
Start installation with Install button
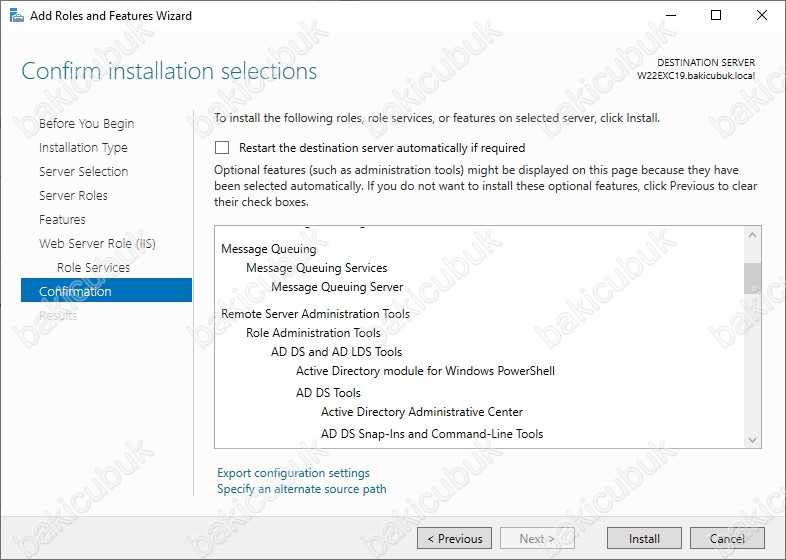(644, 538)
